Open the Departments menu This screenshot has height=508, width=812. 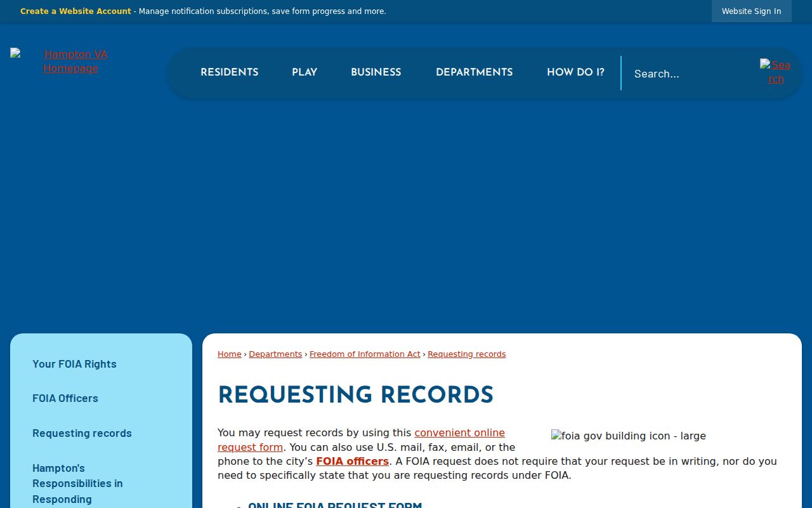tap(475, 72)
